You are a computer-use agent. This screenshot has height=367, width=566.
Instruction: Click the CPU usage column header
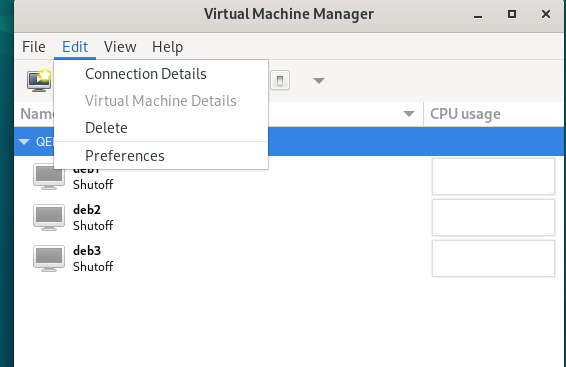493,114
